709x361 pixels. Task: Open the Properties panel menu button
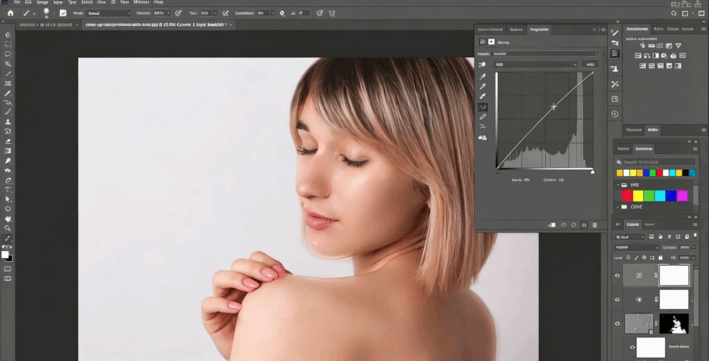coord(603,30)
